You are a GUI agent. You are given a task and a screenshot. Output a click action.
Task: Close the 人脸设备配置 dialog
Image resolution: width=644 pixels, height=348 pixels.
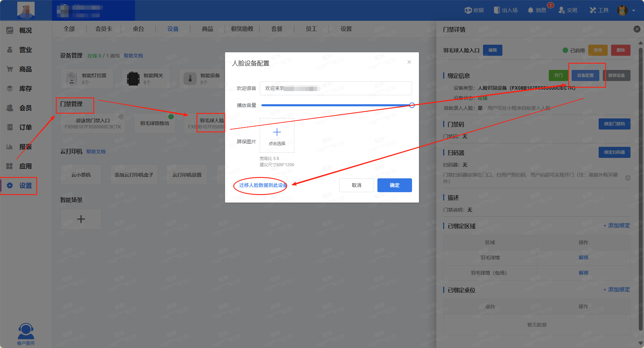tap(409, 62)
